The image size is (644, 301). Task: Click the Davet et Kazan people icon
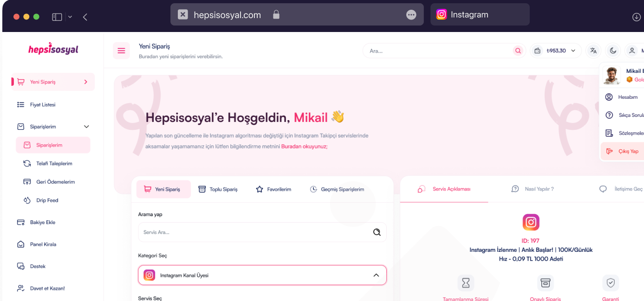click(20, 288)
